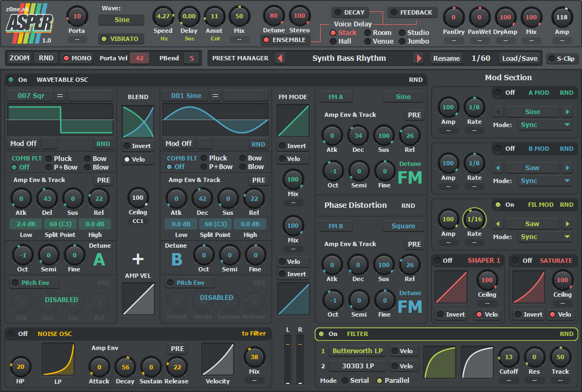Click the FM B tab button
This screenshot has height=392, width=582.
pyautogui.click(x=336, y=226)
